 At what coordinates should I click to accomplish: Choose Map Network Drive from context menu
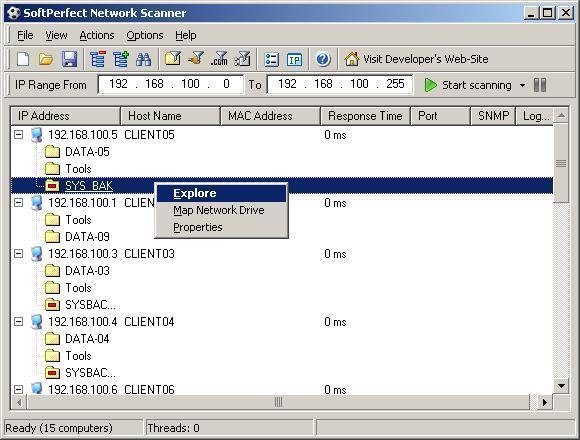tap(221, 210)
